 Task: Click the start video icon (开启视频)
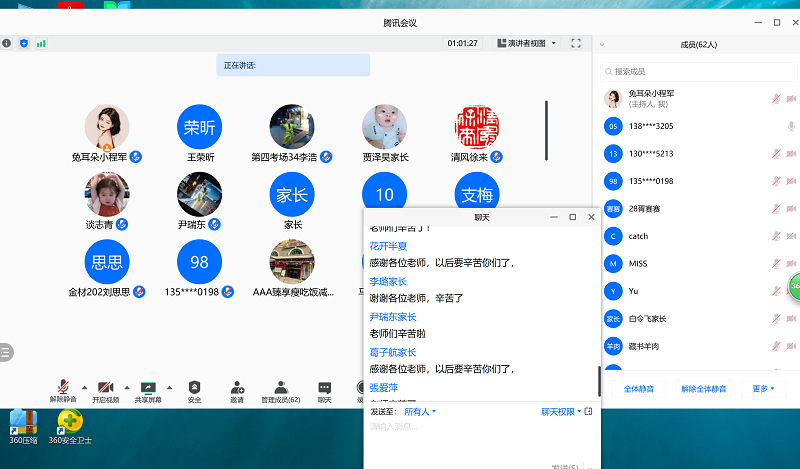pyautogui.click(x=106, y=386)
